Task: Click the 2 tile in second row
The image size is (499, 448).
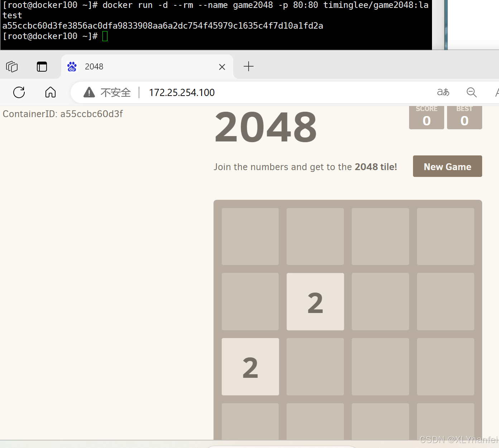Action: [315, 302]
